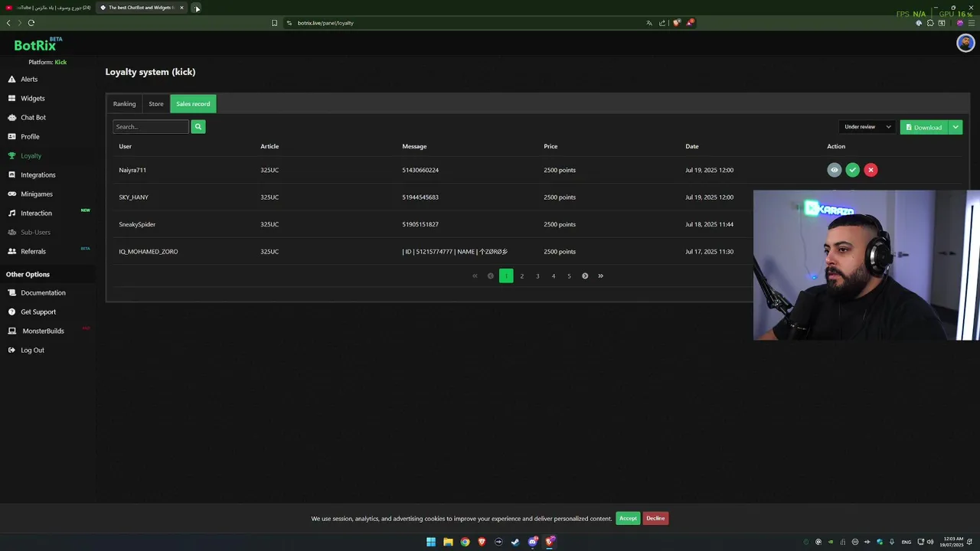Reject Naiyra711's sale with red X
This screenshot has width=980, height=551.
[x=871, y=170]
